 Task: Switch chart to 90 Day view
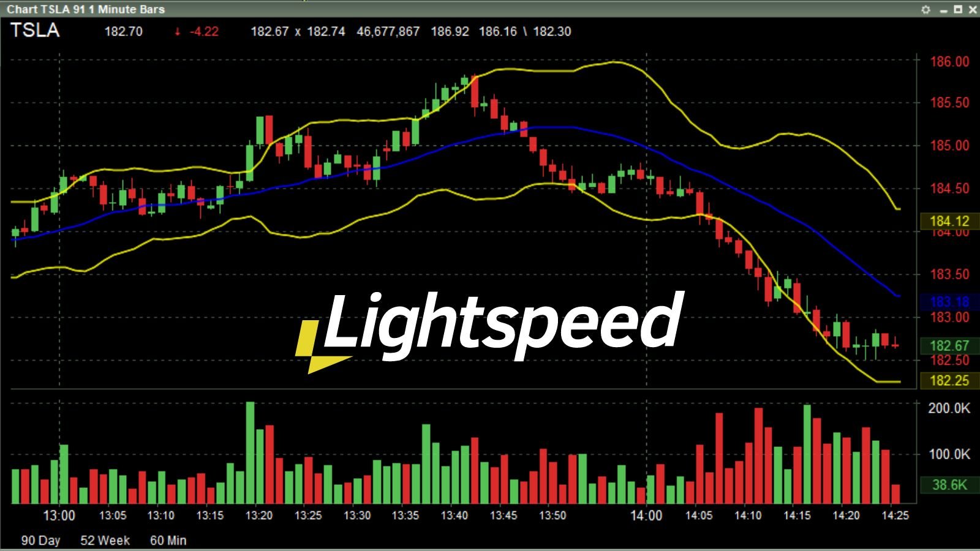(40, 541)
